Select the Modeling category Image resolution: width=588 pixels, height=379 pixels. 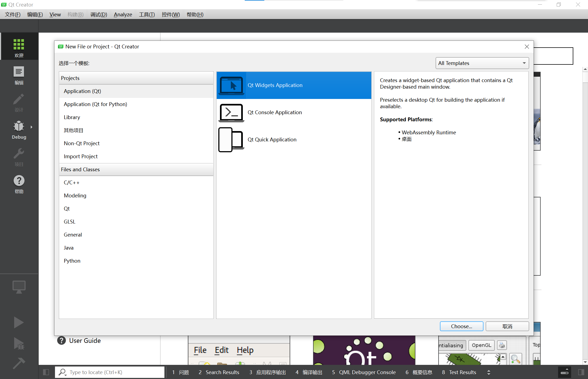point(136,195)
